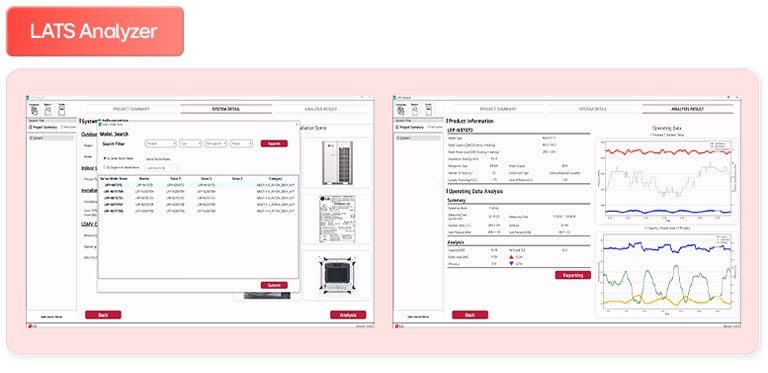This screenshot has height=373, width=768.
Task: Open the Phase dropdown in Search Filter
Action: coord(241,143)
